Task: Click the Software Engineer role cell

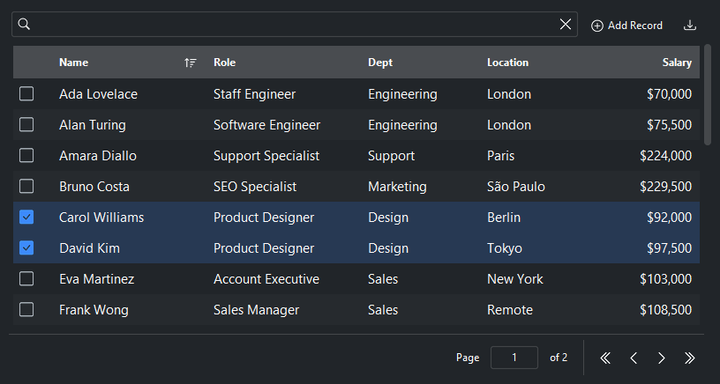Action: 267,125
